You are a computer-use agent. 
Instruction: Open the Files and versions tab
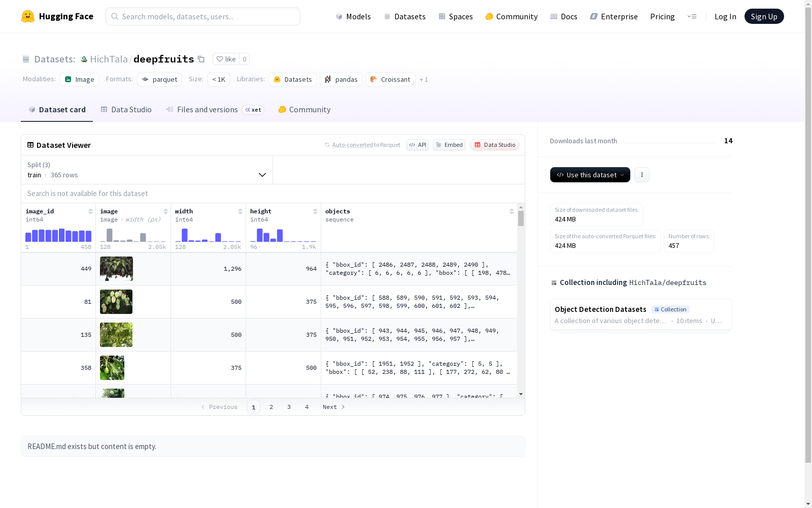(215, 110)
